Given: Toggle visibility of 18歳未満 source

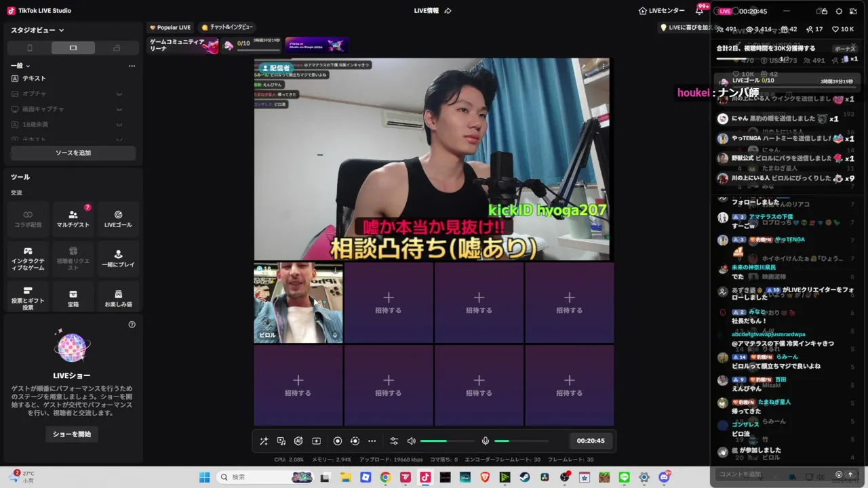Looking at the screenshot, I should click(119, 125).
